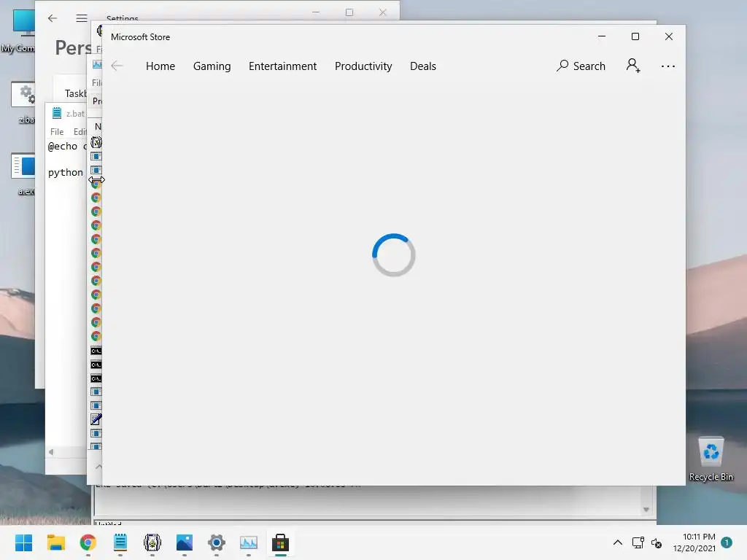Click the muted volume tray icon
Screen dimensions: 747x560
[x=657, y=542]
